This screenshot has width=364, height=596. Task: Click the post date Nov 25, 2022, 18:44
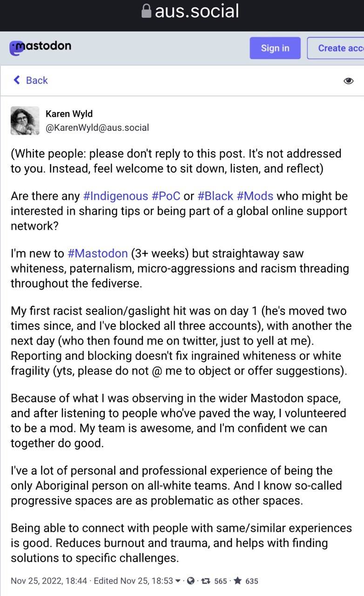49,581
